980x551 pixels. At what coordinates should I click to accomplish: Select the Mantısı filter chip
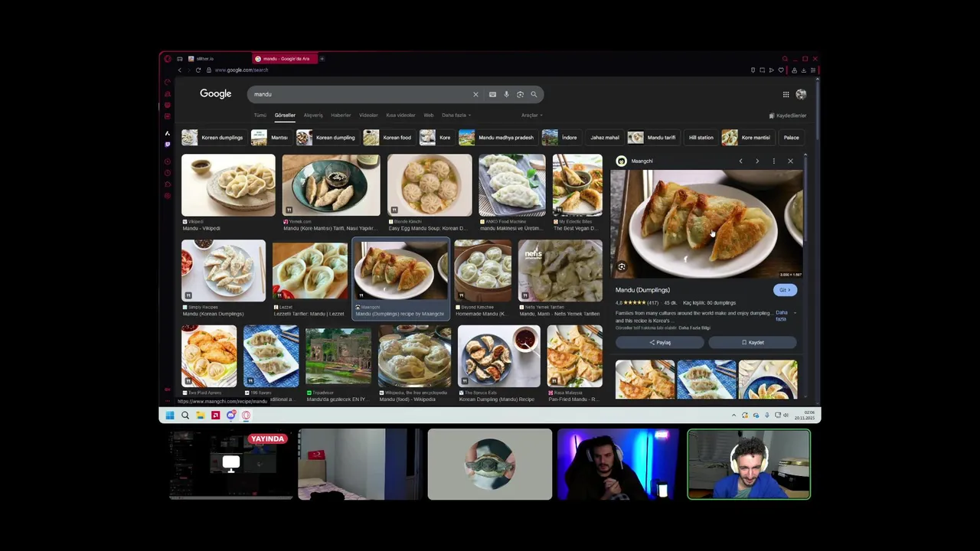click(270, 138)
